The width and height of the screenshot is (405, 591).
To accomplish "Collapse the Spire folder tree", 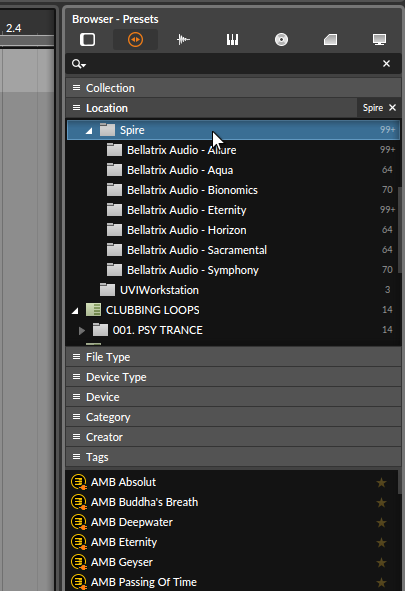I will click(89, 130).
